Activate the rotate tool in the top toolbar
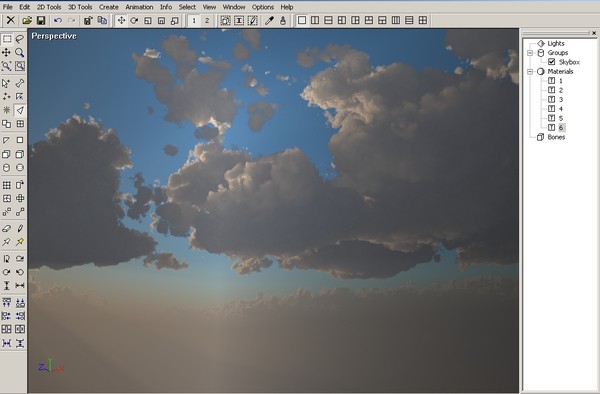 (x=134, y=20)
